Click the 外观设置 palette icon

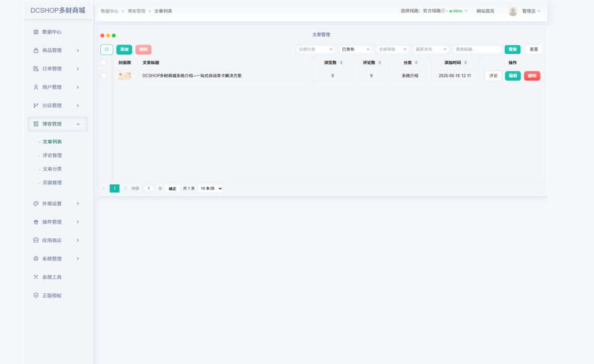[36, 203]
